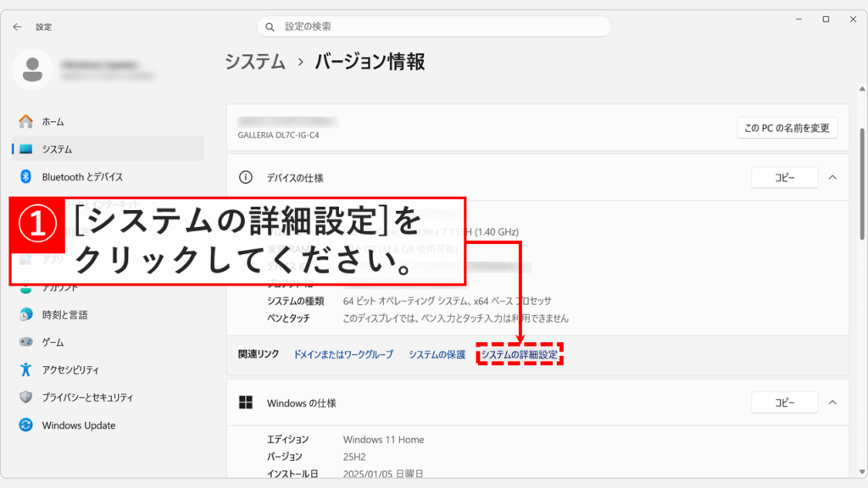Click the 設定の検索 search field
868x488 pixels.
[434, 26]
